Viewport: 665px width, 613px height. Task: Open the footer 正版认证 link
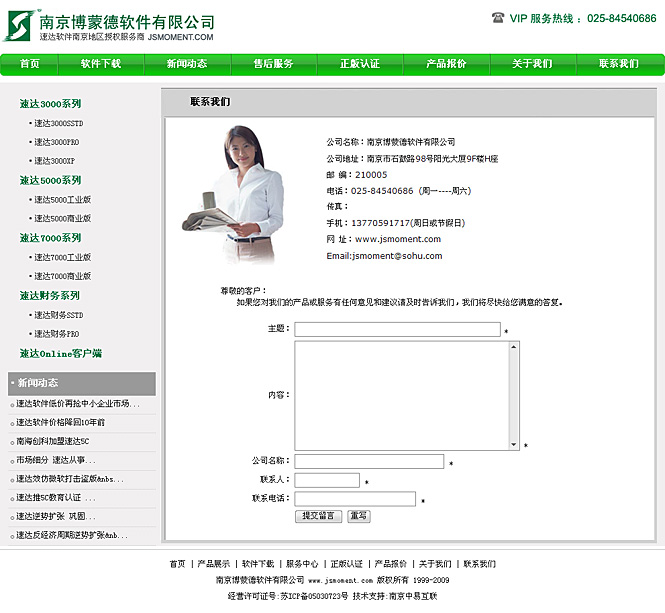pyautogui.click(x=346, y=564)
